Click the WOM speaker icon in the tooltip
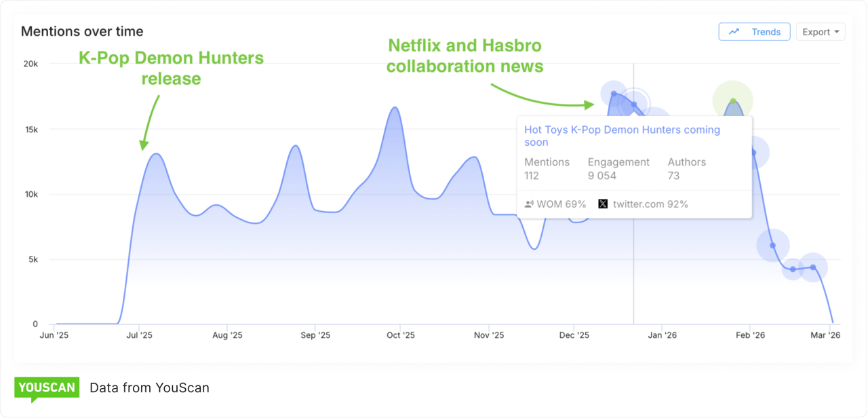 [x=529, y=204]
